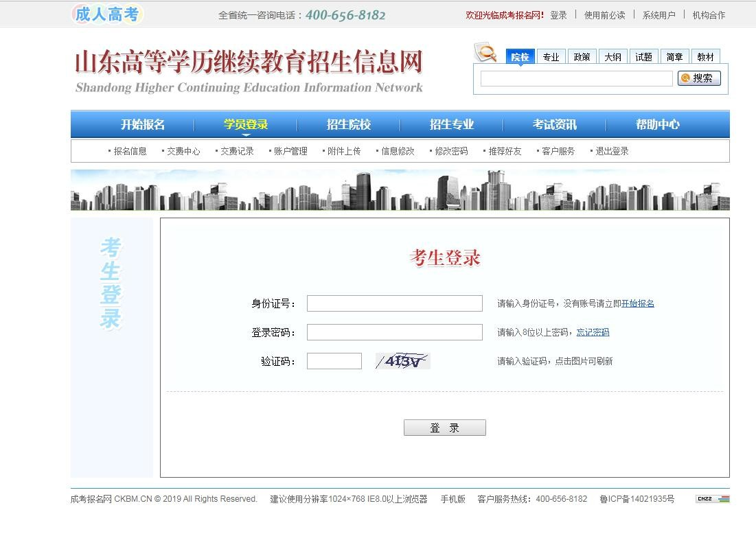Click footer text 鲁ICP备14021935号
This screenshot has height=534, width=756.
[637, 499]
